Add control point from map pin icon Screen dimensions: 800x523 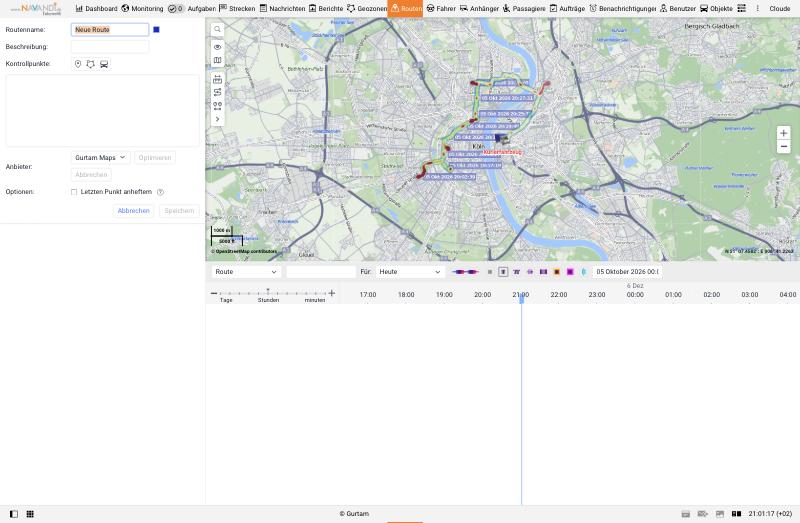point(78,64)
